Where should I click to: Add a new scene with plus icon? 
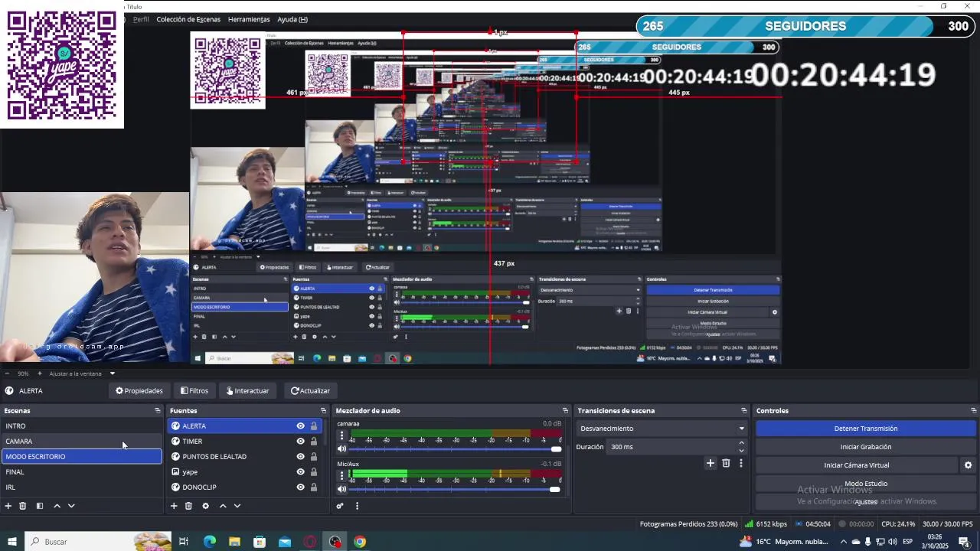(x=8, y=506)
